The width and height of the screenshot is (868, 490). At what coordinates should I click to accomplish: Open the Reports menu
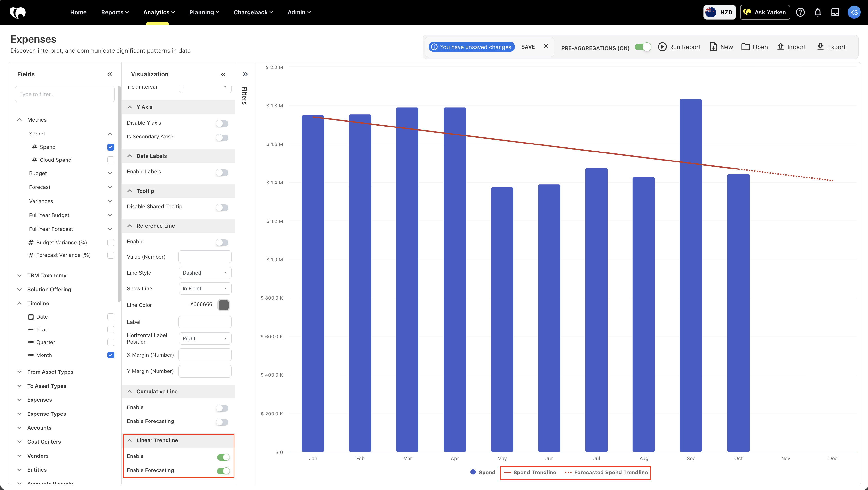(x=115, y=12)
